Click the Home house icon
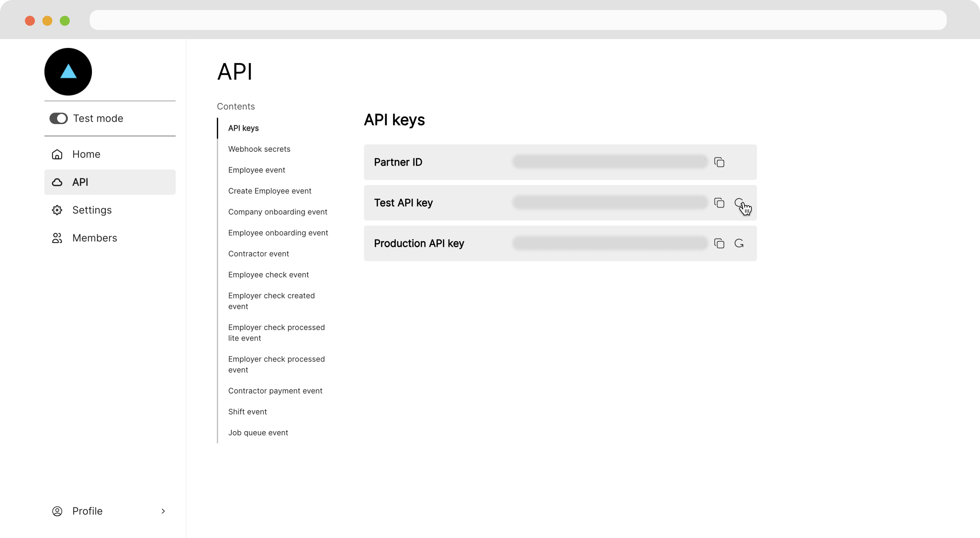 57,154
